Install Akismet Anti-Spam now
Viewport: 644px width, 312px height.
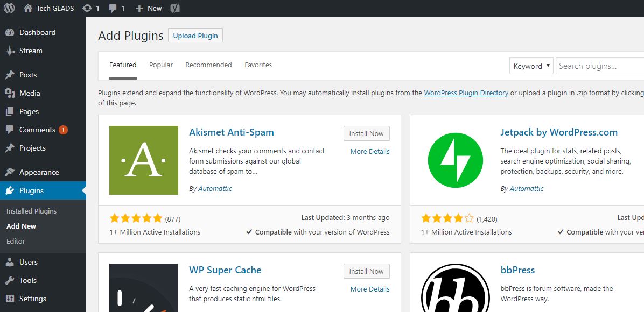(366, 134)
